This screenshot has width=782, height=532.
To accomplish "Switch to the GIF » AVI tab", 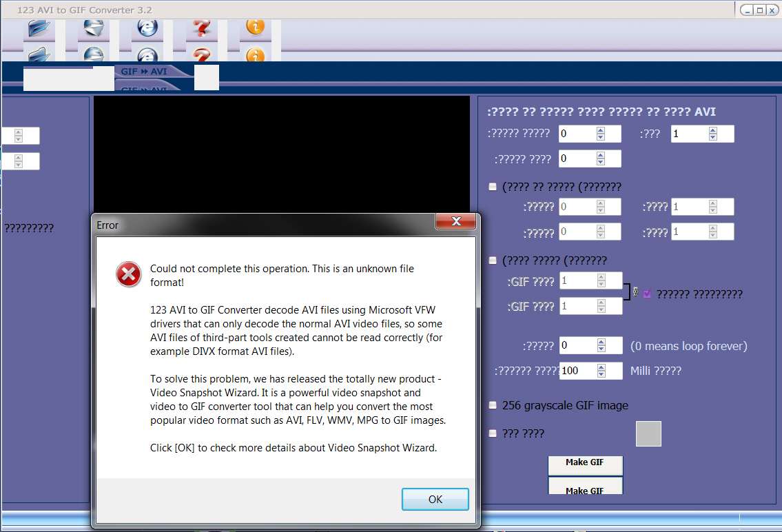I will [x=144, y=71].
